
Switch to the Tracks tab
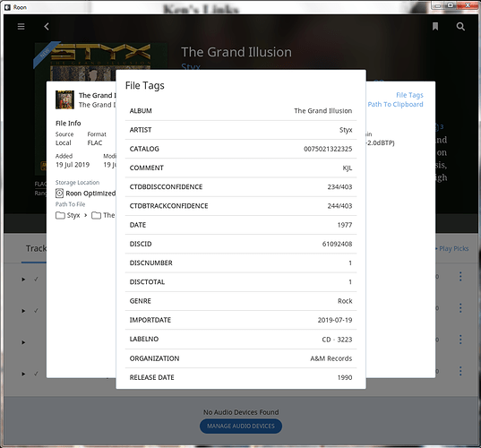point(35,248)
